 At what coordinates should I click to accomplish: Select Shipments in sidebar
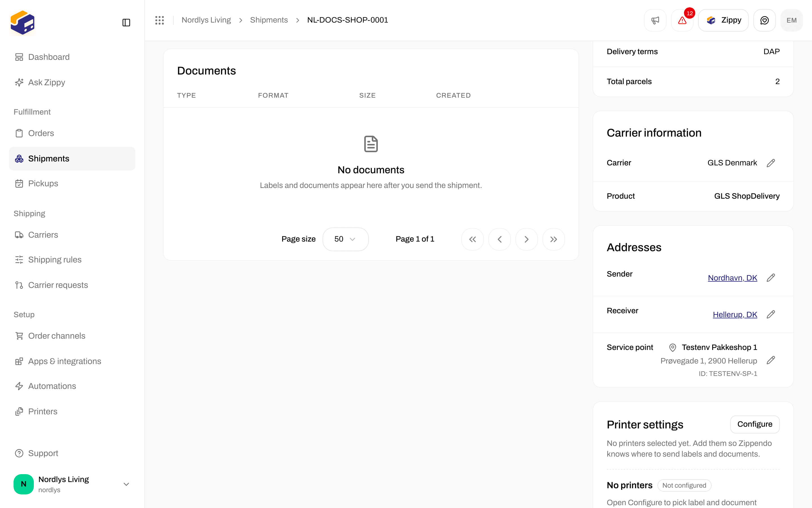[x=72, y=159]
